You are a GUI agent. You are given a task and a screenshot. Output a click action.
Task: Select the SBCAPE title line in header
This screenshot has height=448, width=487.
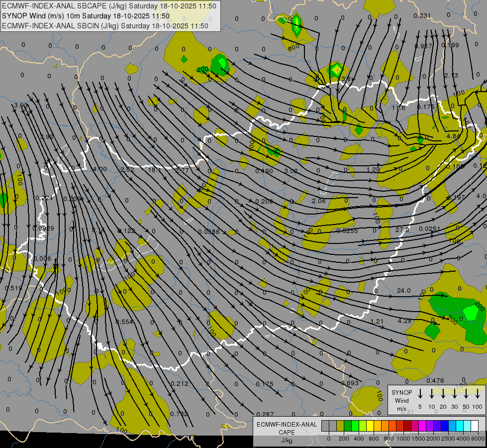[109, 6]
